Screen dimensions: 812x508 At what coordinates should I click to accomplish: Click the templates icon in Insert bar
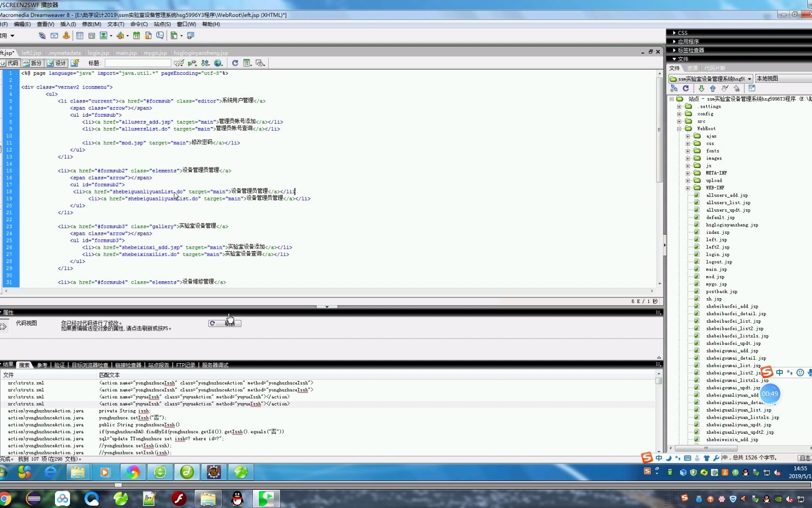pos(174,36)
